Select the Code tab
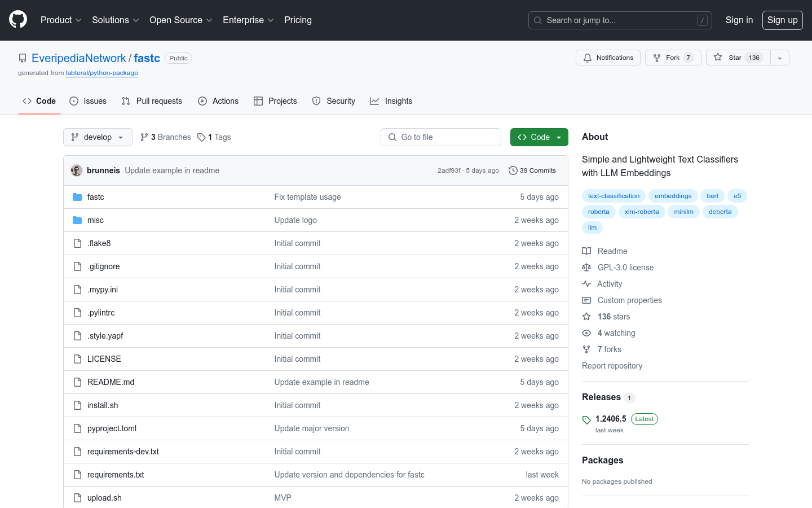Image resolution: width=812 pixels, height=508 pixels. pyautogui.click(x=39, y=101)
